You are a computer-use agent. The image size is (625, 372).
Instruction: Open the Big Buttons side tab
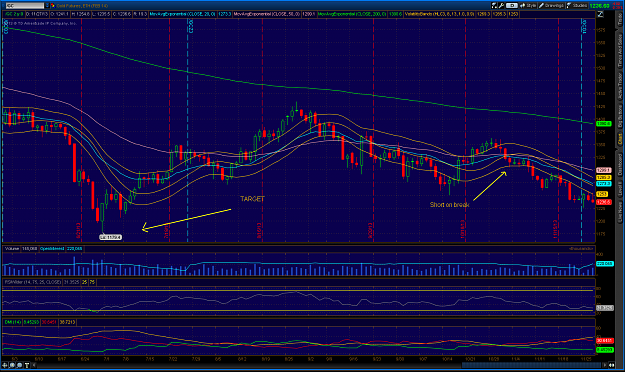[620, 116]
